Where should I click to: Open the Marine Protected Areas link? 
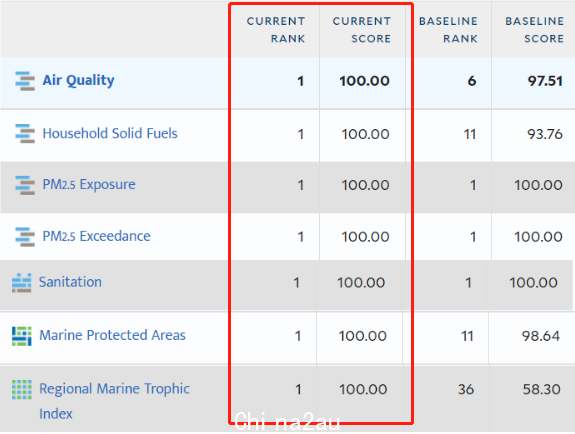click(112, 335)
